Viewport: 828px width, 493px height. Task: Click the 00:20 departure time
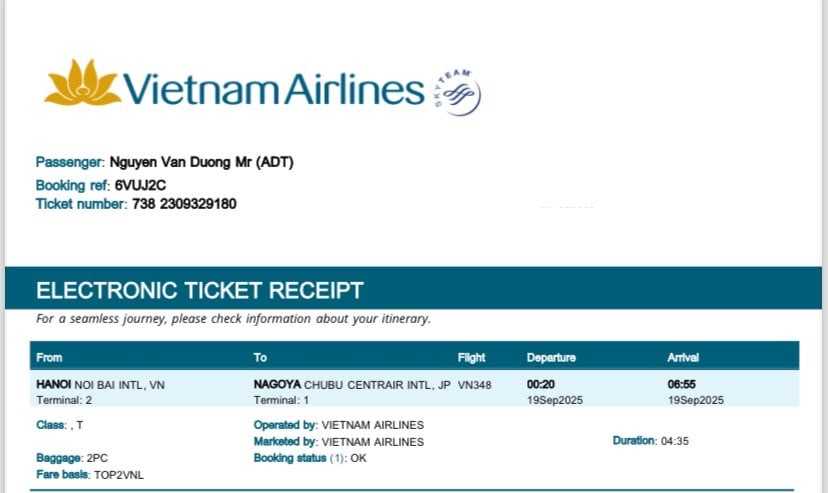point(541,383)
